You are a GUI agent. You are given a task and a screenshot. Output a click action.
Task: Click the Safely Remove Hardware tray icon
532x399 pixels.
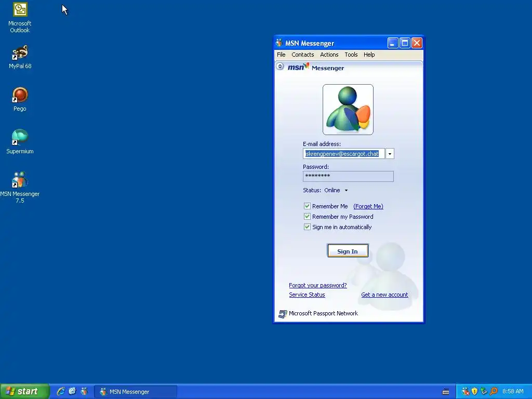point(484,391)
